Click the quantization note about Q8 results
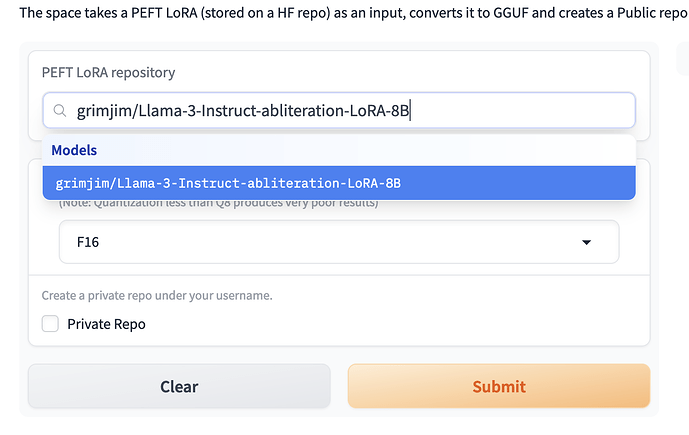The image size is (689, 435). [x=218, y=204]
